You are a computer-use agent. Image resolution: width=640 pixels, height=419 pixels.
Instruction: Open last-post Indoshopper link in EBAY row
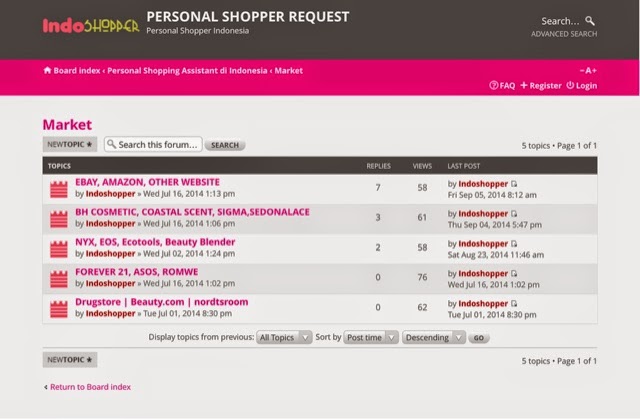tap(483, 184)
